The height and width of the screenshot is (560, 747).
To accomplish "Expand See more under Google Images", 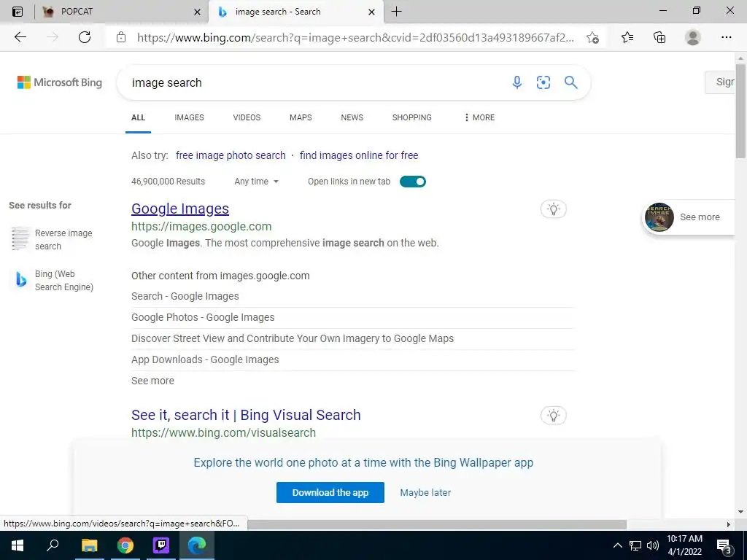I will point(152,381).
